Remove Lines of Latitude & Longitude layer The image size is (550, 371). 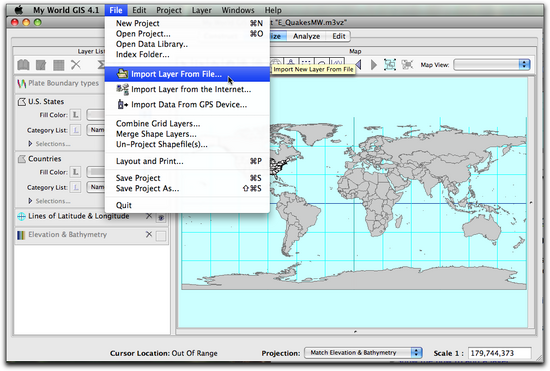click(x=149, y=216)
